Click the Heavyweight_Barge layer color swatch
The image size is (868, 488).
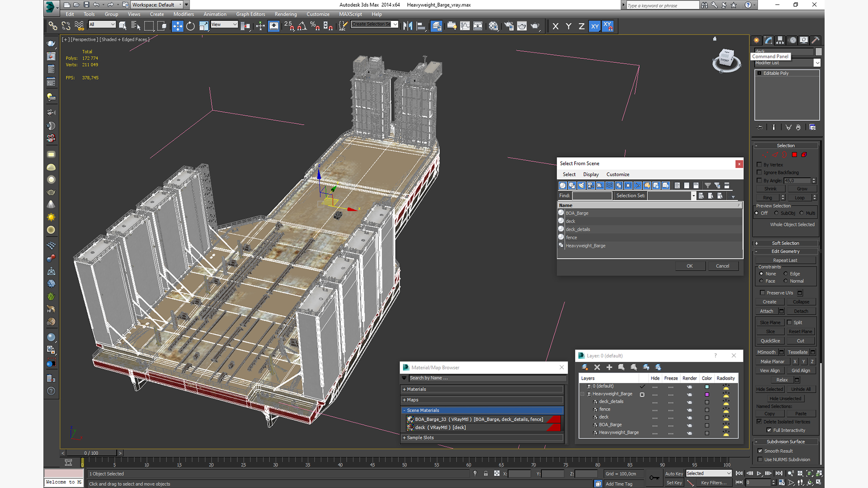click(707, 394)
